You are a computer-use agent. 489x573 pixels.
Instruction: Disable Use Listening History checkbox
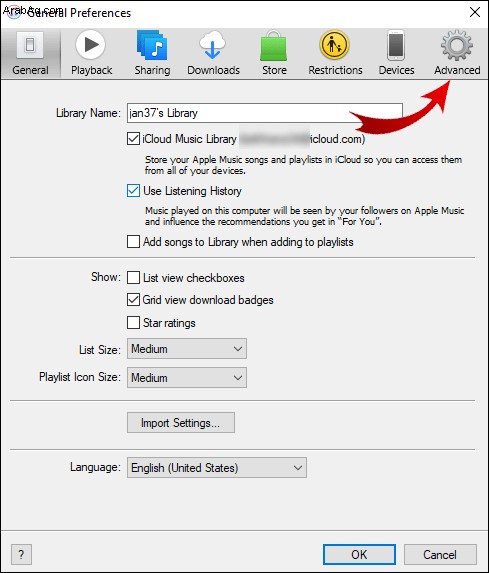[133, 191]
